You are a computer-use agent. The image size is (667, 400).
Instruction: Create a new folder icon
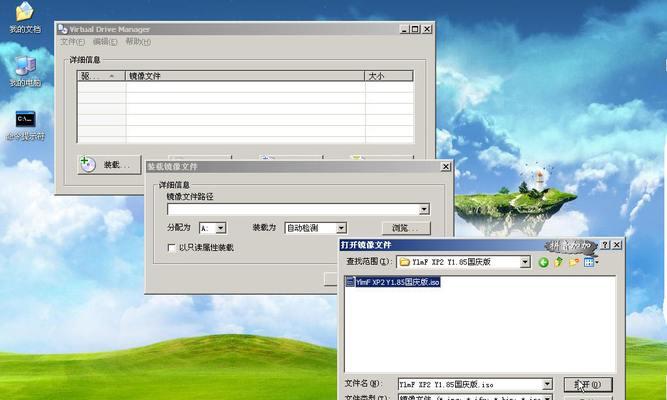574,262
